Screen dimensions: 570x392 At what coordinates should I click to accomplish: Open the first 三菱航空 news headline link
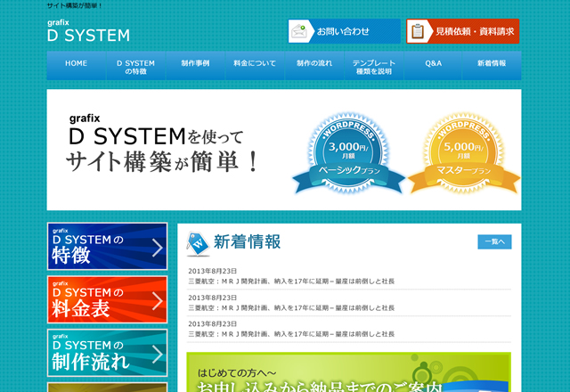[x=291, y=282]
